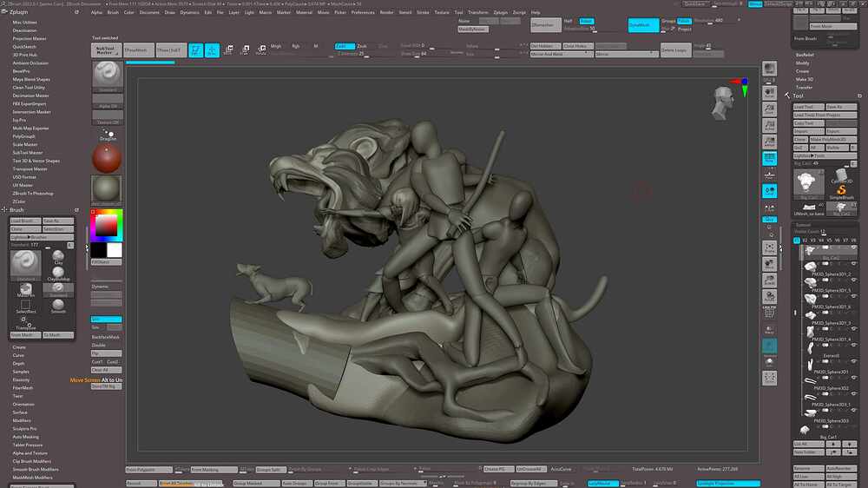Select the Rotate gizmo toolbar icon
Screen dimensions: 868x488
262,49
